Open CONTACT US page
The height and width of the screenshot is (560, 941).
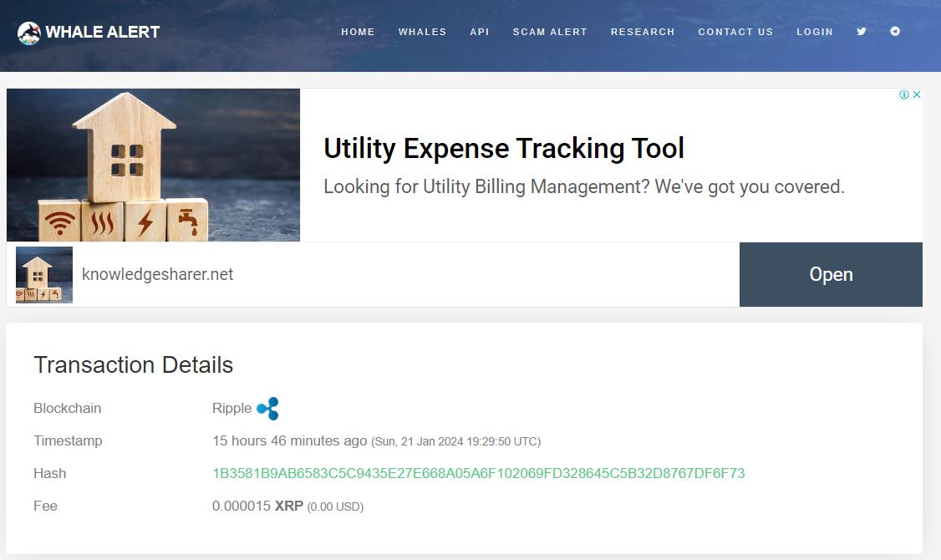(x=735, y=32)
